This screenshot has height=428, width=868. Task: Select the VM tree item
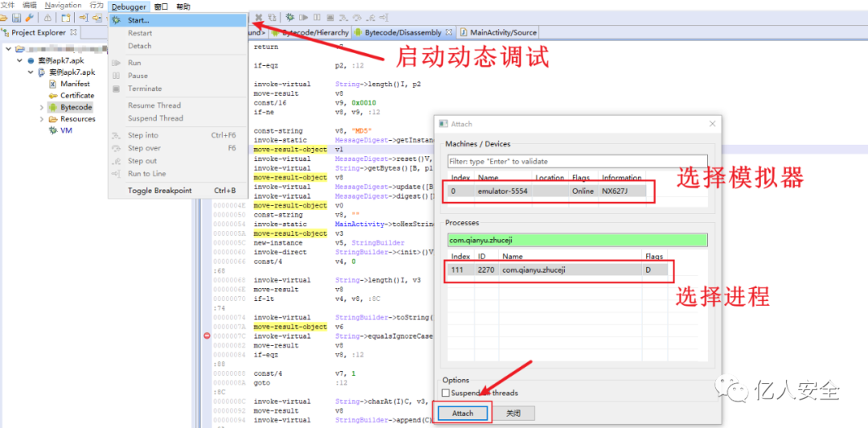coord(67,130)
